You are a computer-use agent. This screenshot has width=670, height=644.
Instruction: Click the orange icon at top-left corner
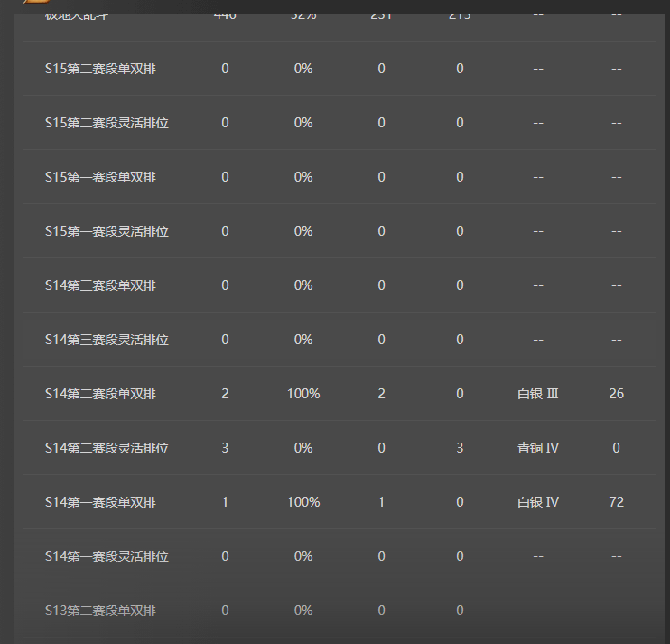34,3
